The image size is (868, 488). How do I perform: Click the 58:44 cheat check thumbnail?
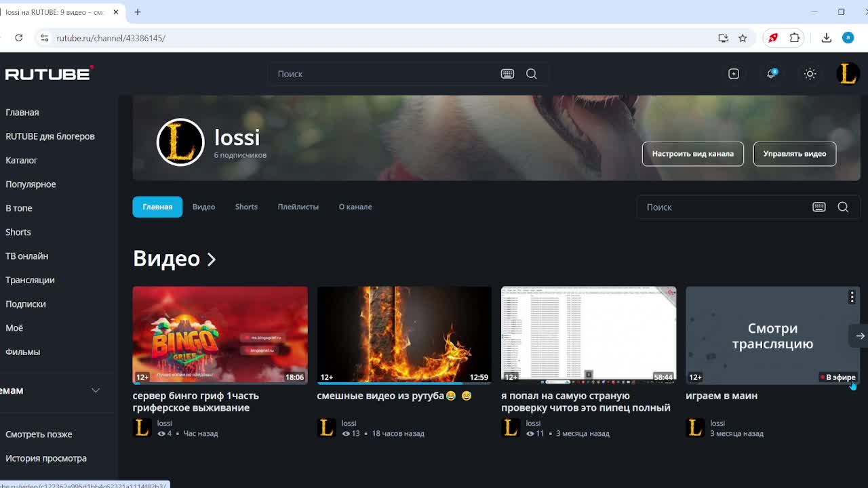[589, 335]
